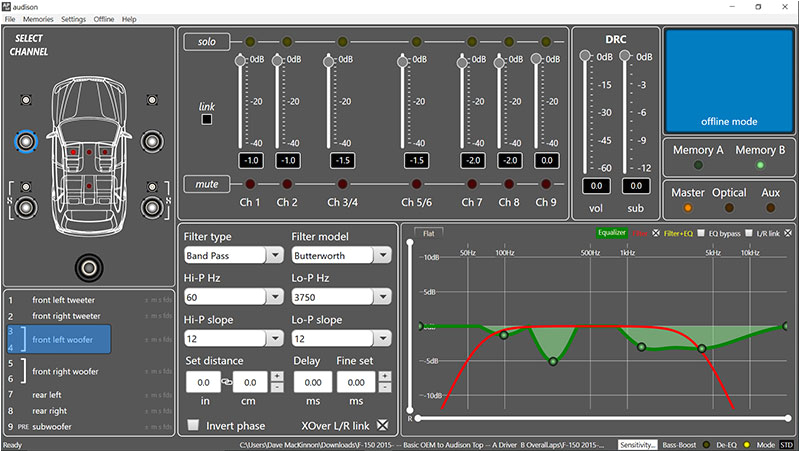
Task: Click the Flat button on the equalizer
Action: (x=428, y=233)
